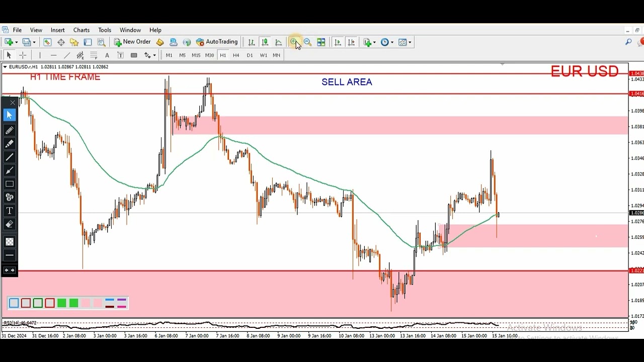Select the crosshair tool in toolbar
Image resolution: width=644 pixels, height=362 pixels.
22,55
